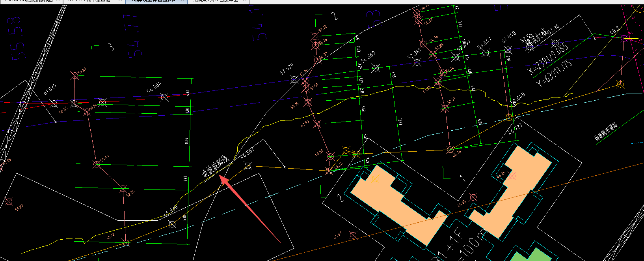Click the 55.41 orange elevation label
This screenshot has height=261, width=644.
[105, 158]
